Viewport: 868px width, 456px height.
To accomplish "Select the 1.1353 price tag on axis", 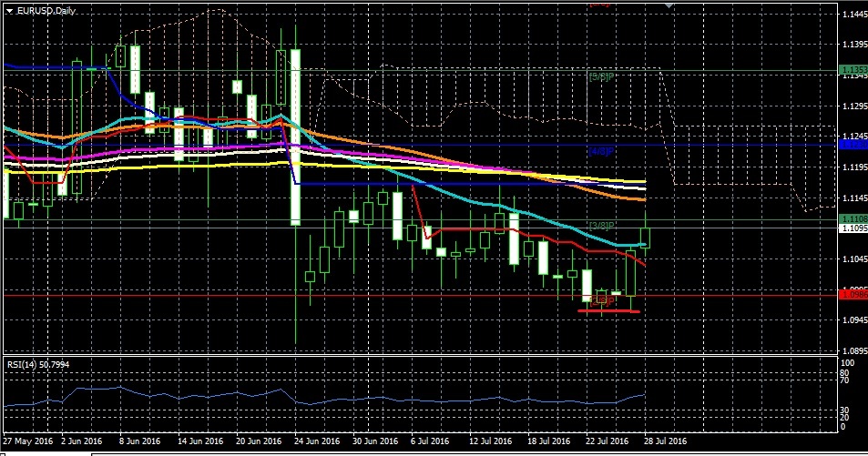I will (x=853, y=70).
